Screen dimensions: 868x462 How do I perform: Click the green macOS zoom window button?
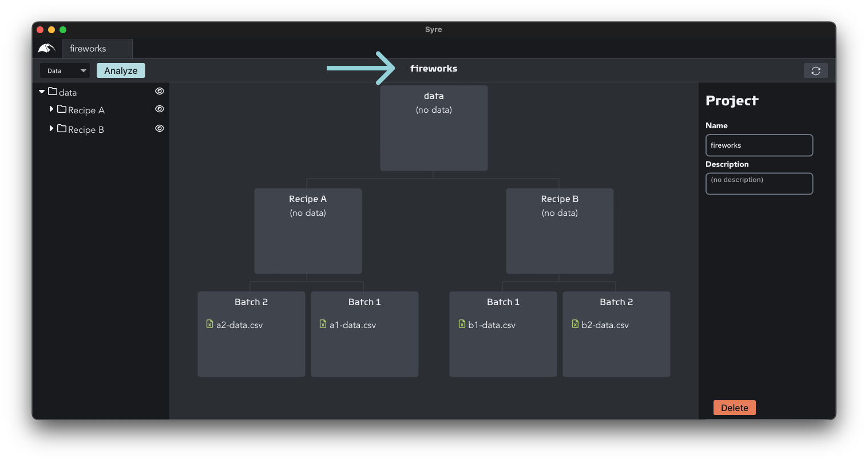point(63,30)
